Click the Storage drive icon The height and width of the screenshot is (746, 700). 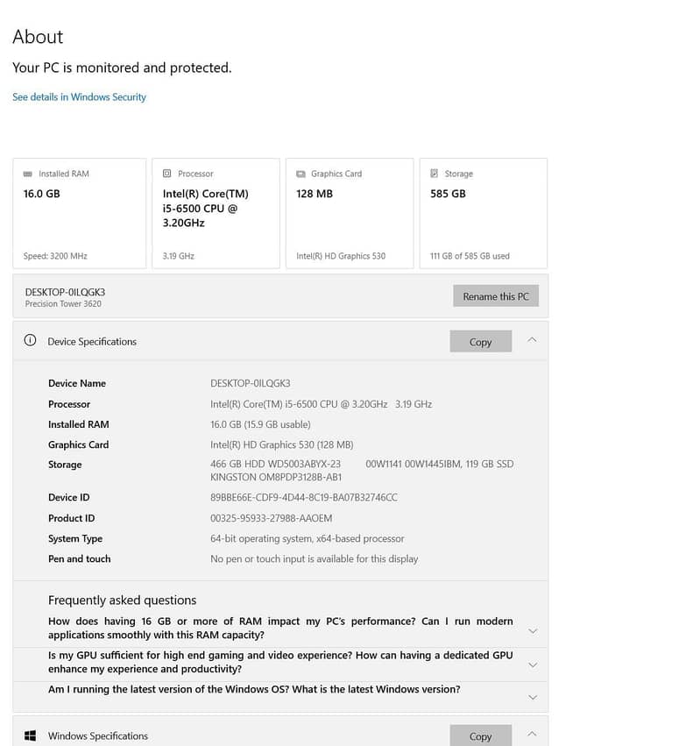pyautogui.click(x=435, y=174)
